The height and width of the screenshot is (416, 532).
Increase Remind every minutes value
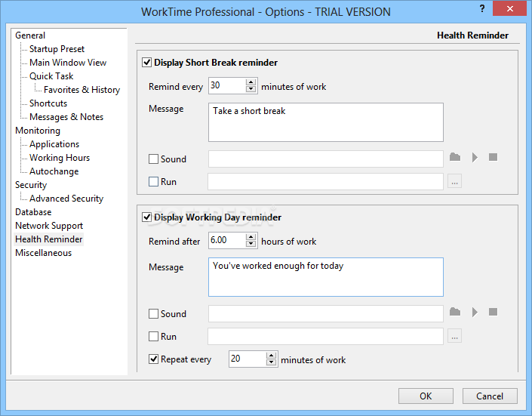251,82
